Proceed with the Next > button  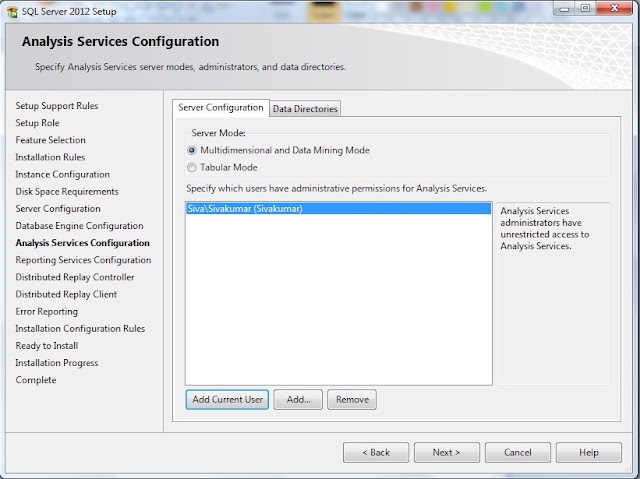point(447,452)
